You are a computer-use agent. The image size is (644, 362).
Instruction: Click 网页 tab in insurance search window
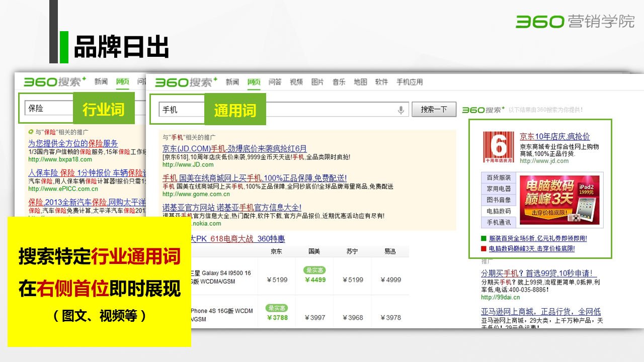123,81
